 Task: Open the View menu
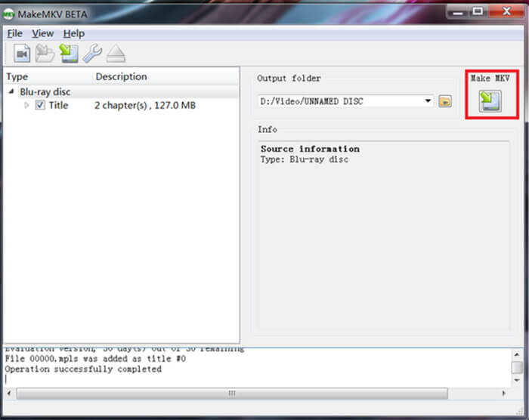pyautogui.click(x=42, y=33)
